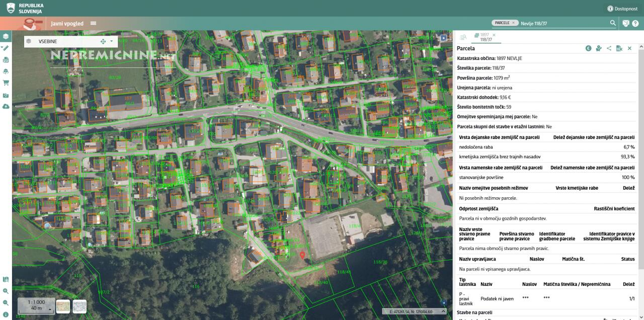
Task: Open the map scale 1:1000 selector
Action: tap(36, 305)
